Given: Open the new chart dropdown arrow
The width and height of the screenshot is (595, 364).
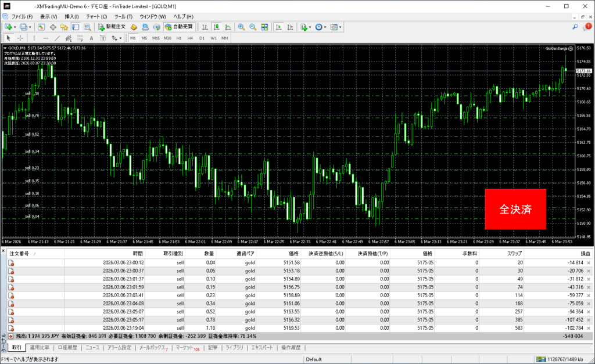Looking at the screenshot, I should [x=15, y=27].
